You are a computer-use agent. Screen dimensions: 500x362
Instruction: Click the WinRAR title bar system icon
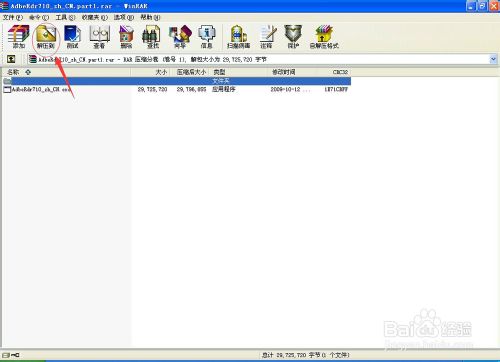4,6
